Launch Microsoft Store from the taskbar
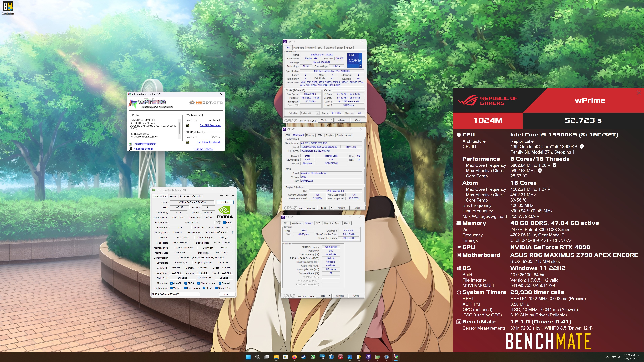The width and height of the screenshot is (644, 362). pos(285,357)
